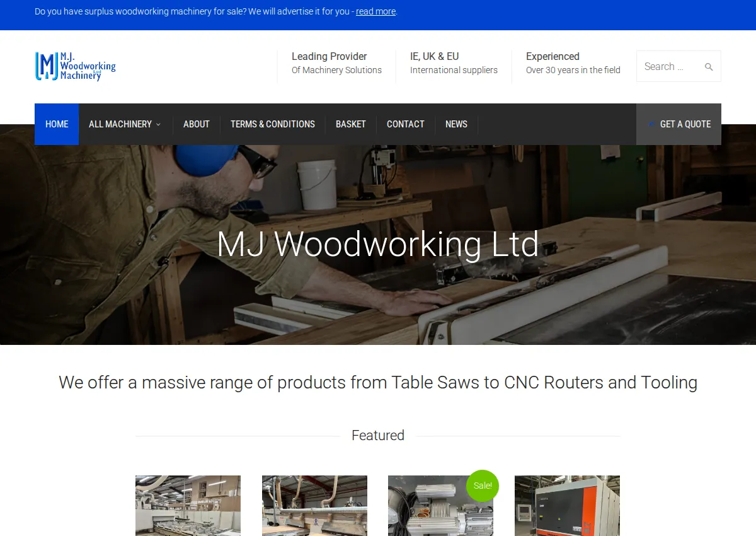The image size is (756, 536).
Task: Click 'Of Machinery Solutions' subtitle
Action: tap(336, 70)
